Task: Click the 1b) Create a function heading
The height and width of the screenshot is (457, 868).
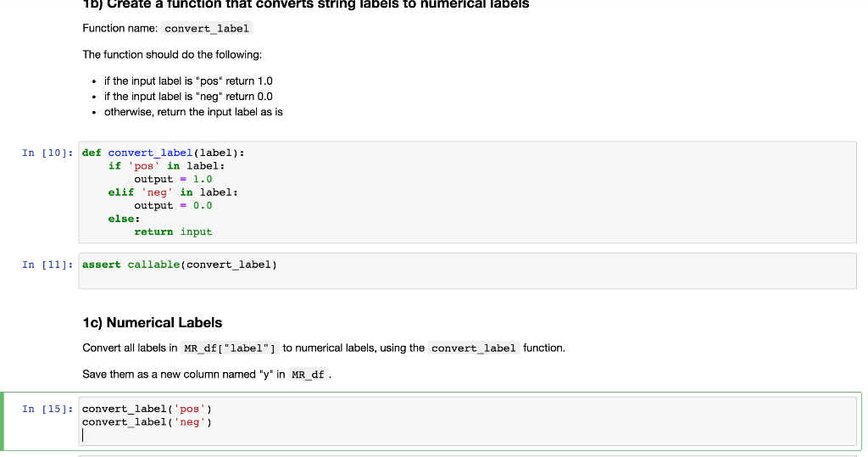Action: [305, 4]
